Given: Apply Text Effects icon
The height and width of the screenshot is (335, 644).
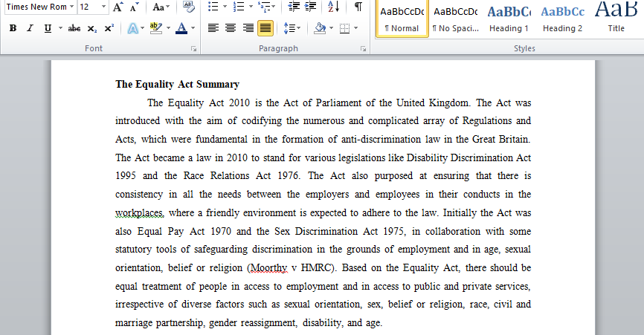Looking at the screenshot, I should 132,28.
